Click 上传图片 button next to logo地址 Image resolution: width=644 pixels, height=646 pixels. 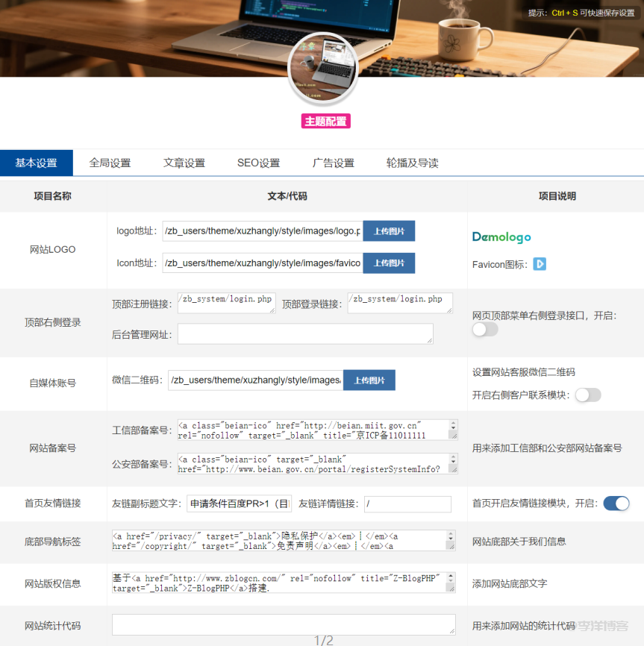coord(389,231)
